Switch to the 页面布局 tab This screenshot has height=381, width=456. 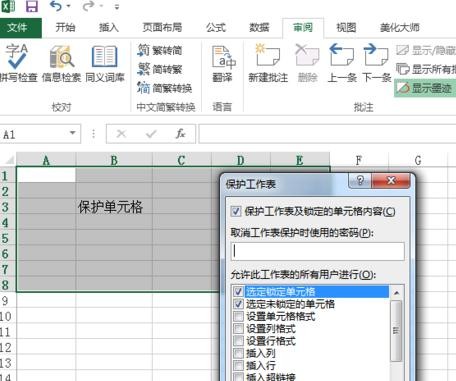coord(162,27)
